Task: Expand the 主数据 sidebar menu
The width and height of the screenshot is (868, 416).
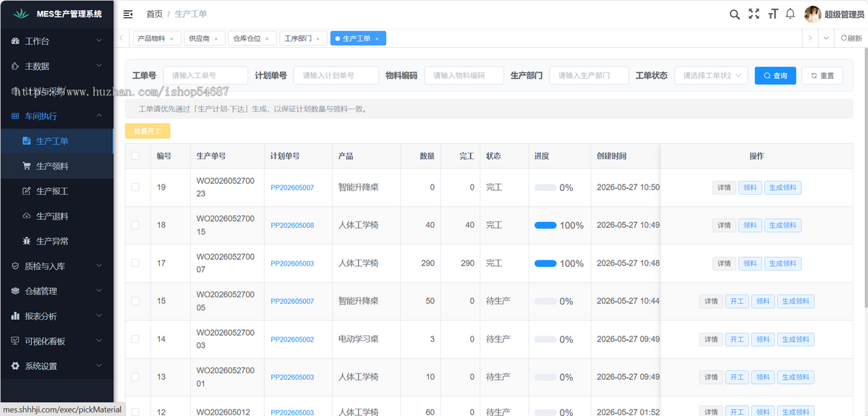Action: [99, 66]
